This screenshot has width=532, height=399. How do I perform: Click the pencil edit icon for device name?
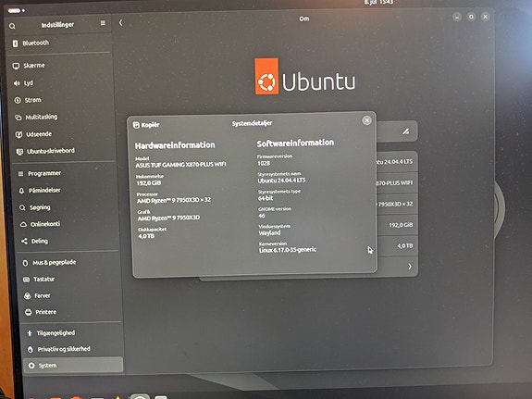405,131
